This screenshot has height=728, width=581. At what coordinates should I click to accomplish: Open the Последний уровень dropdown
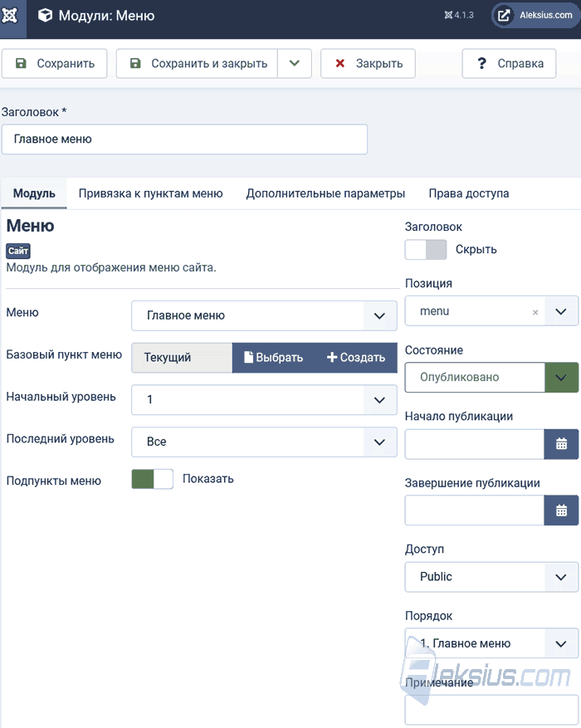click(264, 442)
